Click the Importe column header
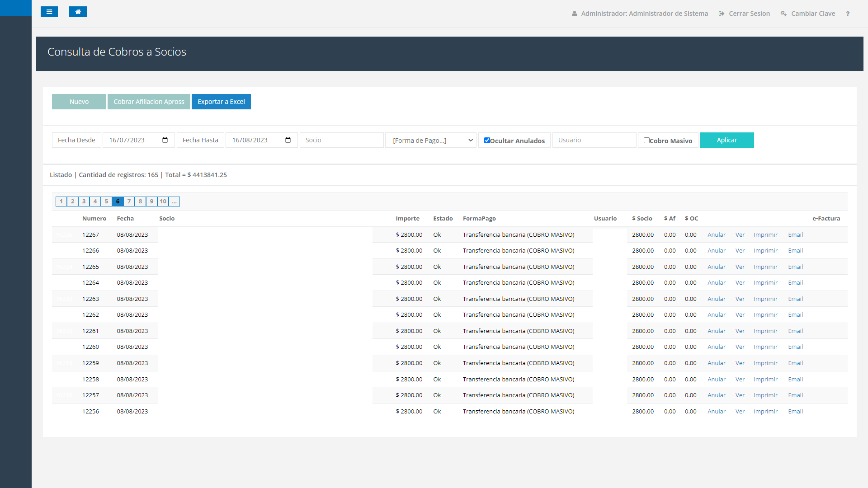The height and width of the screenshot is (488, 868). pos(407,218)
